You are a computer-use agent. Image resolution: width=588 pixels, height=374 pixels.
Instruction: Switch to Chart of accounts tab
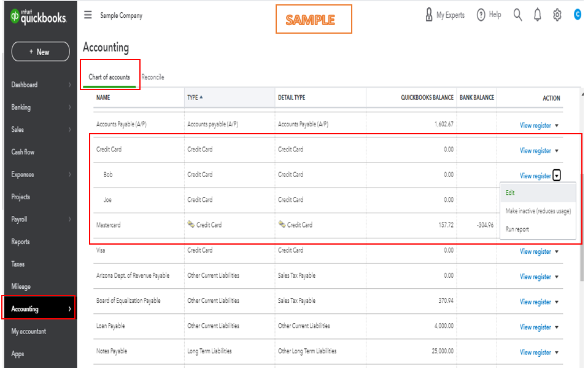point(109,77)
